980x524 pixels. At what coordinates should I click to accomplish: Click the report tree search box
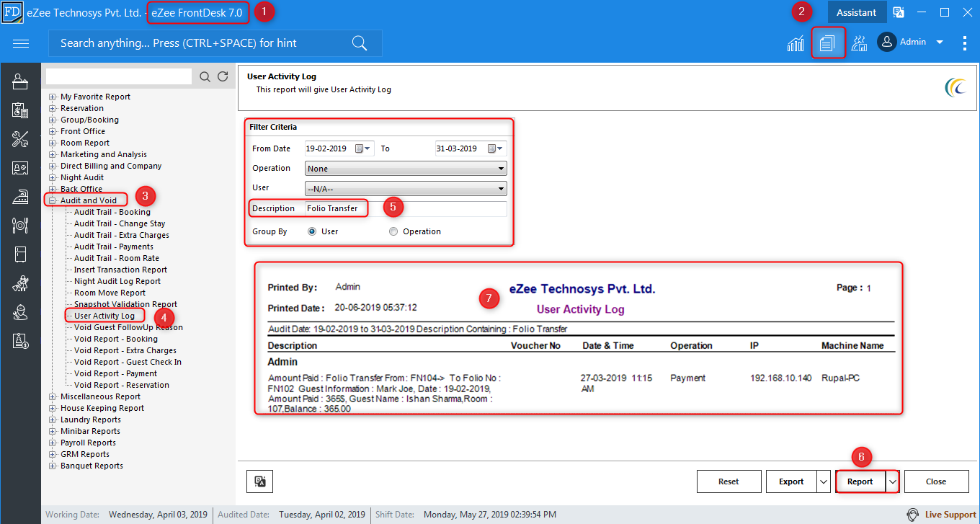click(x=119, y=76)
